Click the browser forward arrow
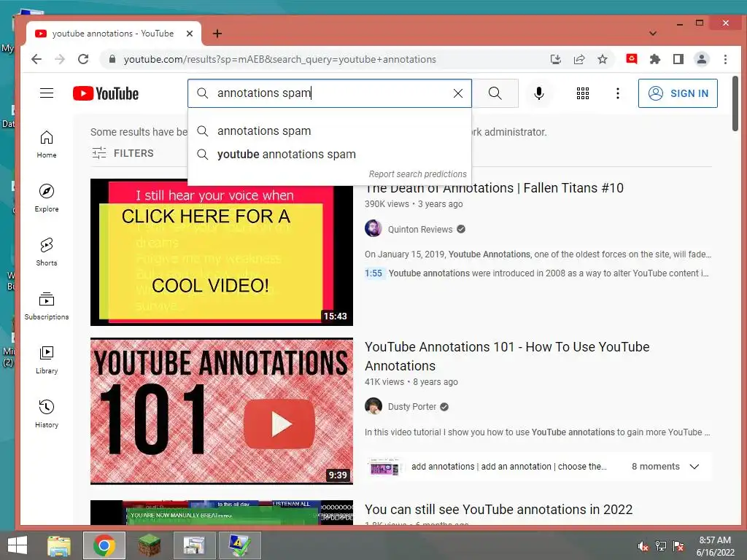747x560 pixels. (x=60, y=59)
